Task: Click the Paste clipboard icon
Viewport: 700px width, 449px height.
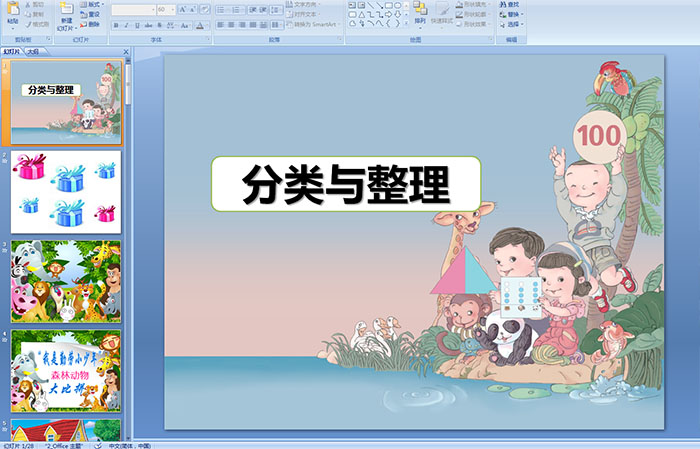Action: [x=13, y=9]
